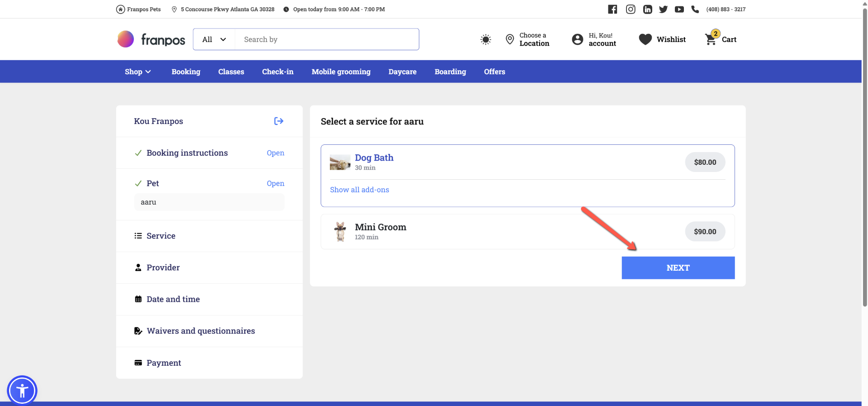Expand the All search category dropdown
The width and height of the screenshot is (868, 406).
pyautogui.click(x=214, y=39)
